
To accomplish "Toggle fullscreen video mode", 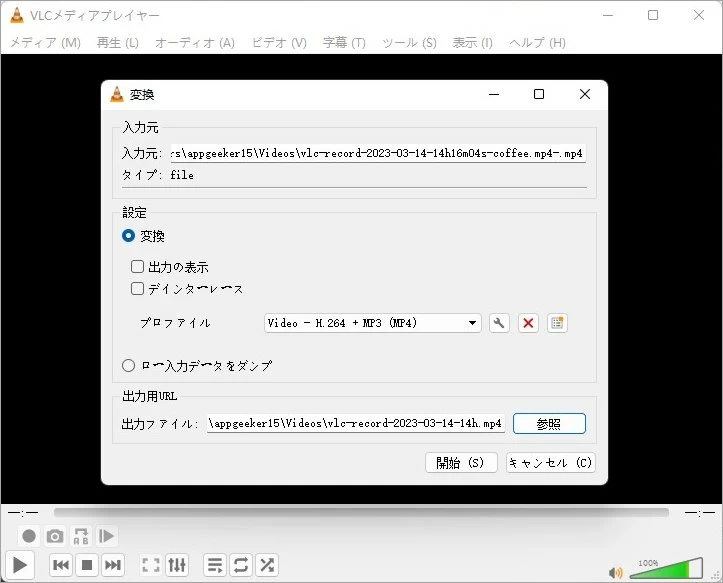I will (x=151, y=565).
